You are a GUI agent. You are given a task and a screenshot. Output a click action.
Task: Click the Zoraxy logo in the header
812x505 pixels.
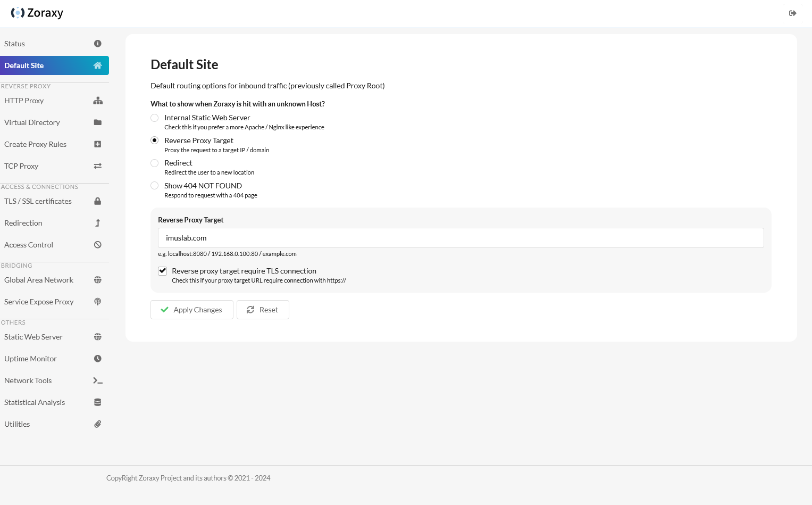click(x=37, y=12)
